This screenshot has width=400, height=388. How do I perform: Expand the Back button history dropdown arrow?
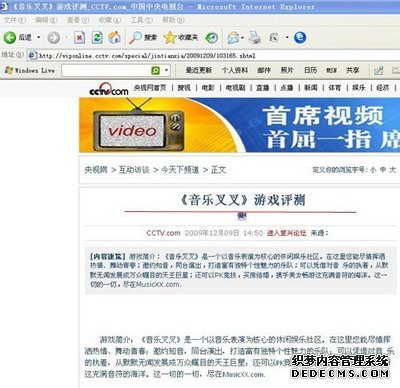(x=39, y=37)
